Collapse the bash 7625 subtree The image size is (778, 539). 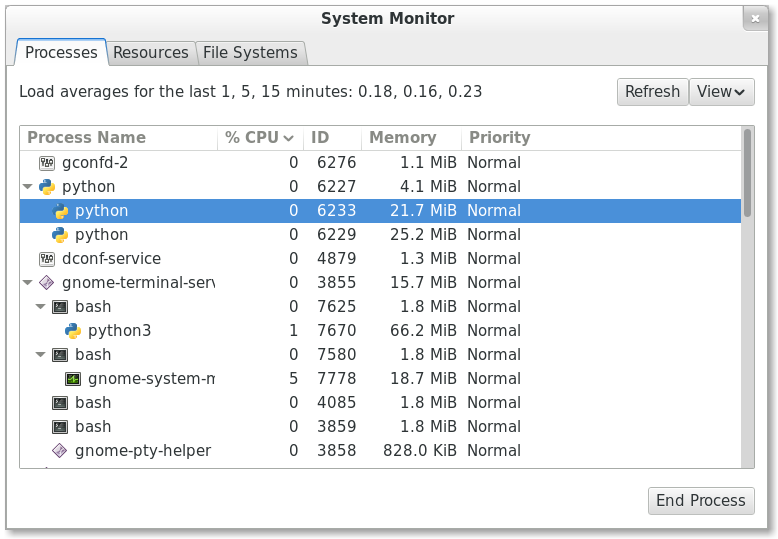coord(41,307)
